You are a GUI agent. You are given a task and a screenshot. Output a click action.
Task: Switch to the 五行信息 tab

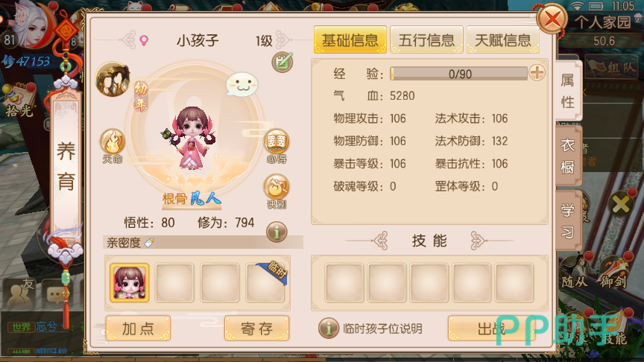426,39
